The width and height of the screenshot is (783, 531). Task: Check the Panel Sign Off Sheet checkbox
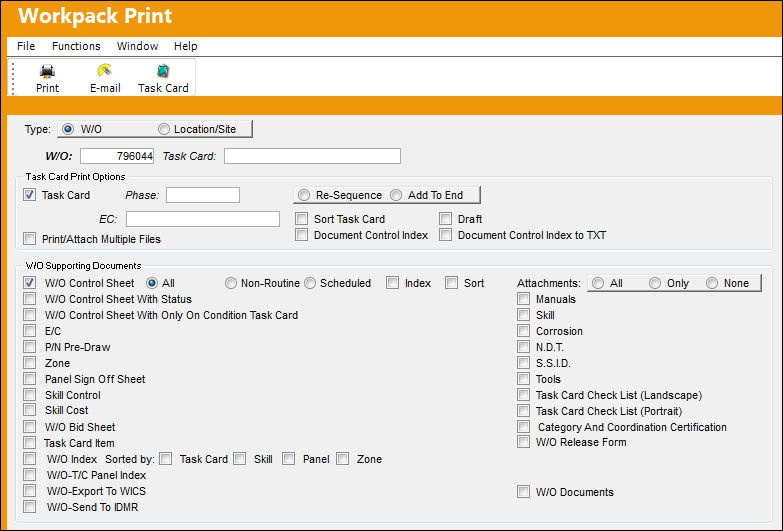29,379
